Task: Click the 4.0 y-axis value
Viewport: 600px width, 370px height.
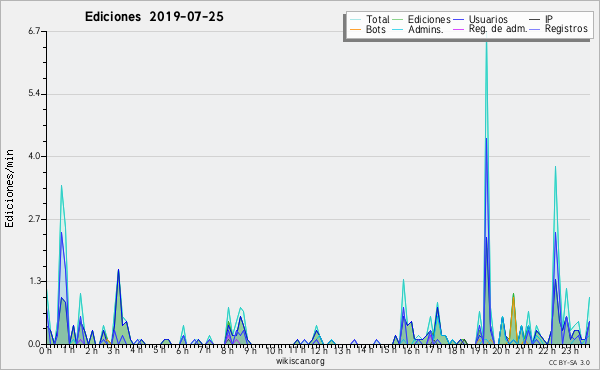Action: click(x=34, y=156)
